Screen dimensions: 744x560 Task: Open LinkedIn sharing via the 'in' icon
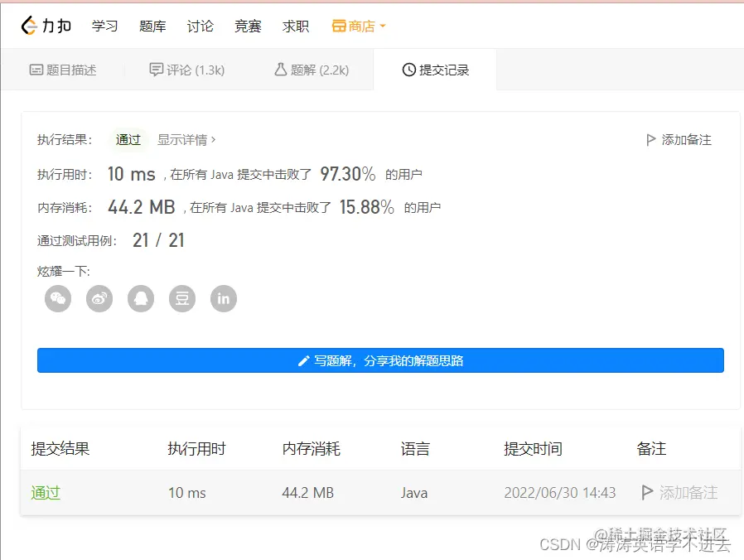point(223,298)
